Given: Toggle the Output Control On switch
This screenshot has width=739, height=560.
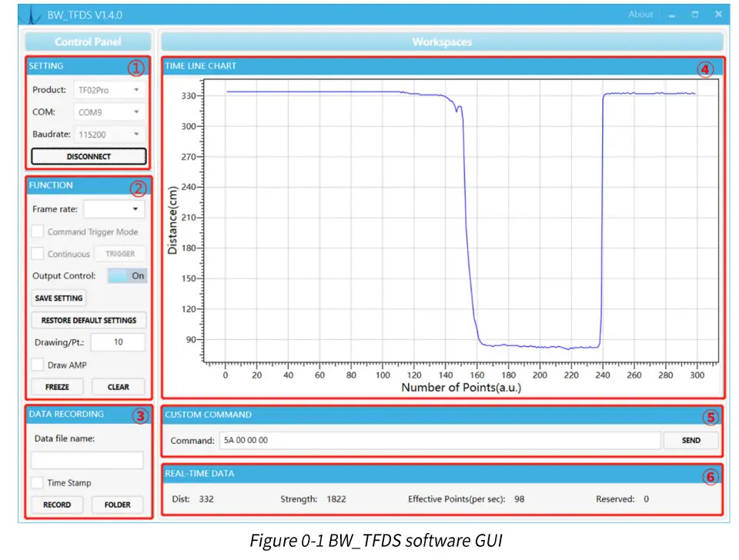Looking at the screenshot, I should coord(127,275).
